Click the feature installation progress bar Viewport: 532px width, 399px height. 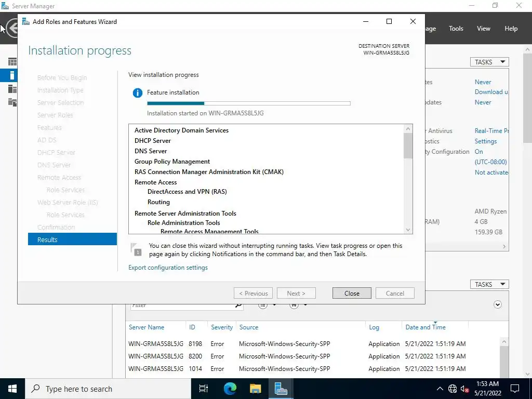[249, 103]
